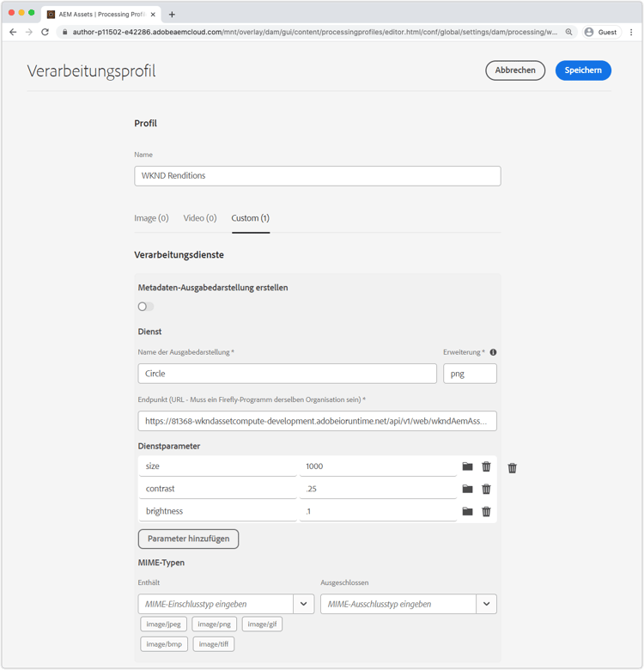Click the image/bmp MIME tag

tap(164, 644)
